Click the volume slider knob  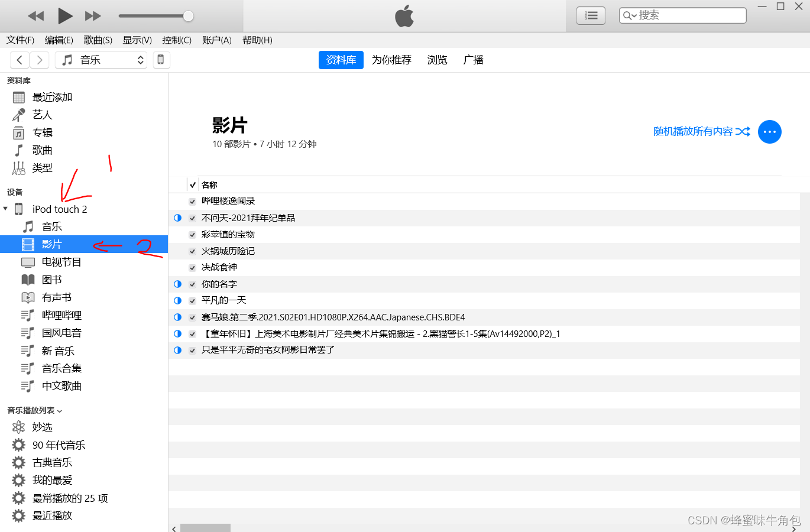[188, 16]
